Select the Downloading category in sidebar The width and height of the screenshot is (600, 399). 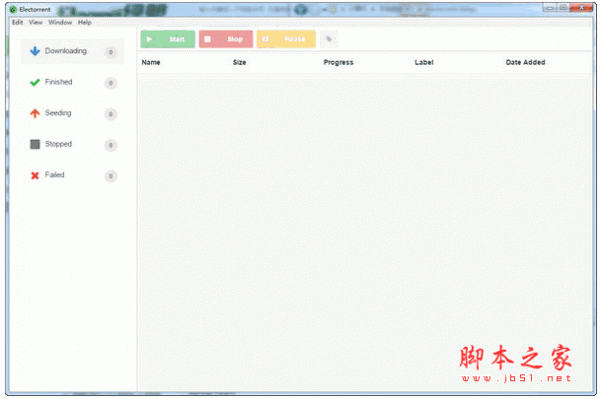tap(72, 51)
